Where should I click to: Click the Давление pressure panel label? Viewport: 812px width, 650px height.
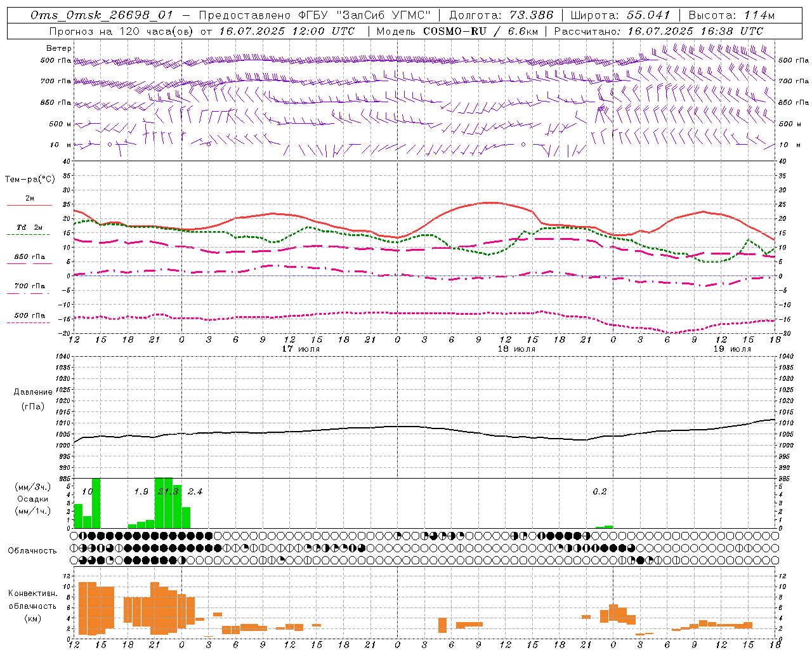33,392
